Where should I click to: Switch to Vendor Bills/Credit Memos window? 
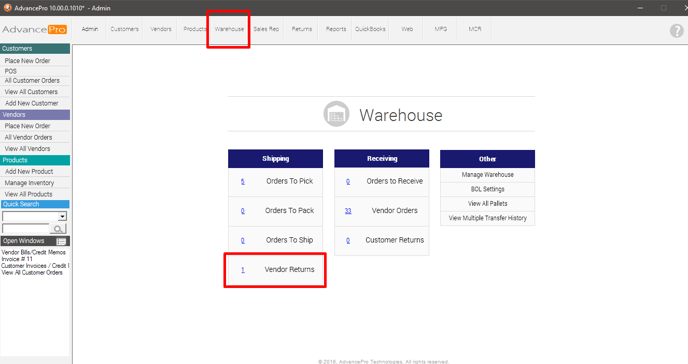click(34, 253)
